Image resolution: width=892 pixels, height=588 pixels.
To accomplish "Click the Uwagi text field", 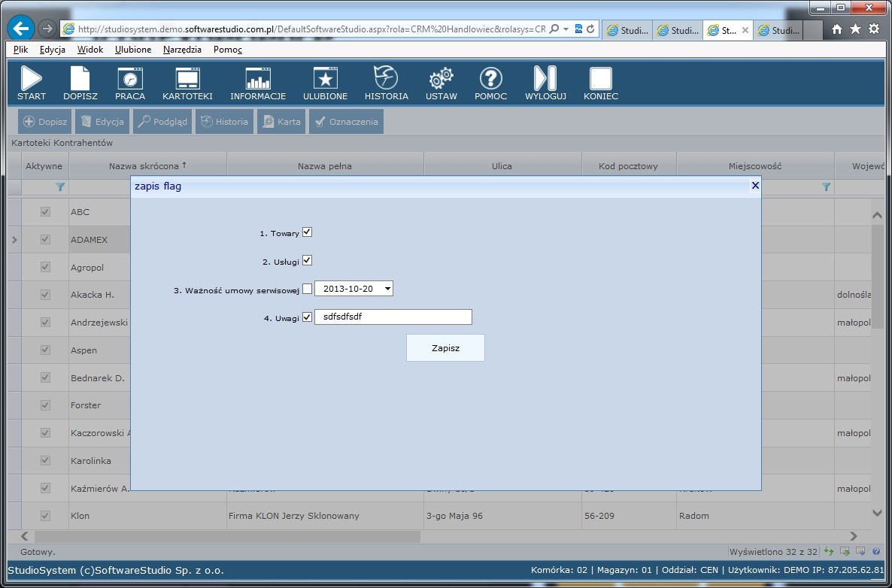I will [x=393, y=317].
